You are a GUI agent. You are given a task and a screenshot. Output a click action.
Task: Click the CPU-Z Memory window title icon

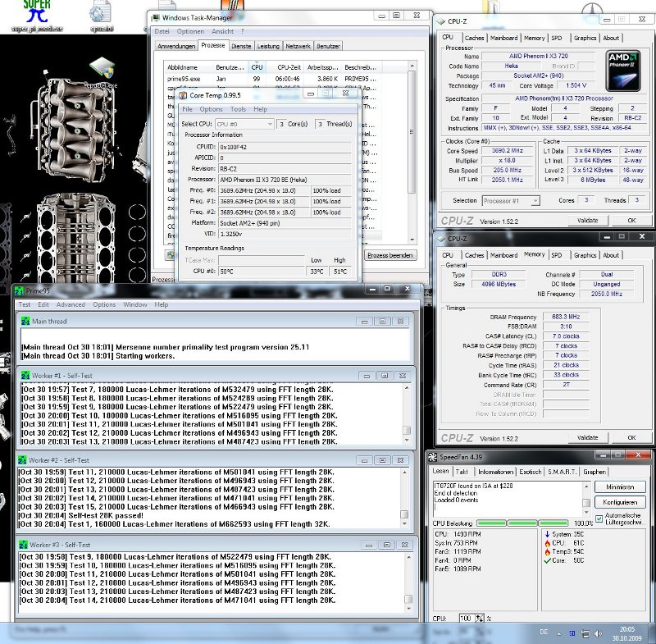[x=441, y=239]
